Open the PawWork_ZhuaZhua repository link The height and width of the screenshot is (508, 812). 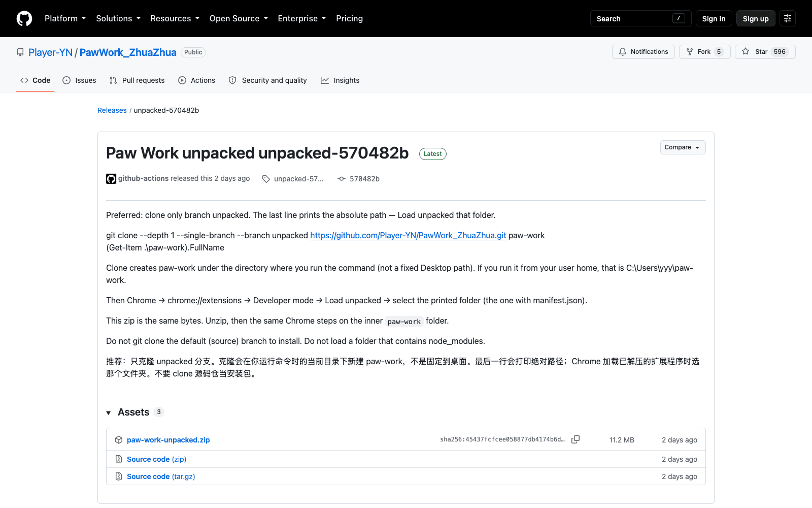128,52
